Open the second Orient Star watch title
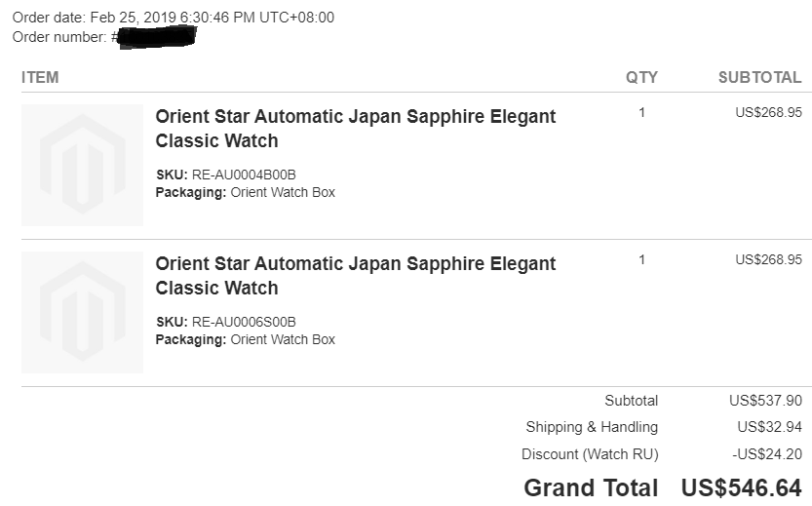The height and width of the screenshot is (506, 812). (355, 276)
